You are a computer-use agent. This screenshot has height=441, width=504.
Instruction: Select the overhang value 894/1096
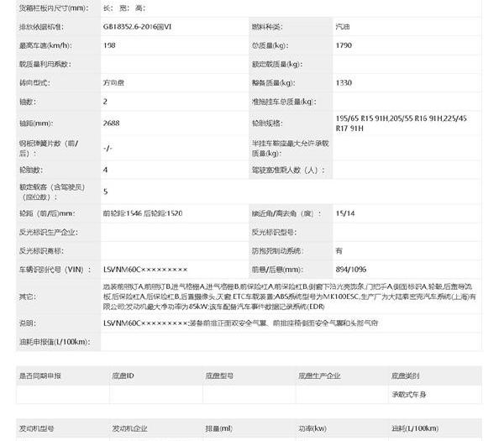click(351, 270)
